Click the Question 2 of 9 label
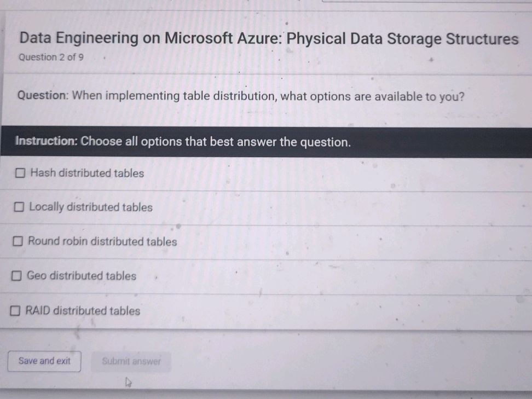 click(x=50, y=57)
